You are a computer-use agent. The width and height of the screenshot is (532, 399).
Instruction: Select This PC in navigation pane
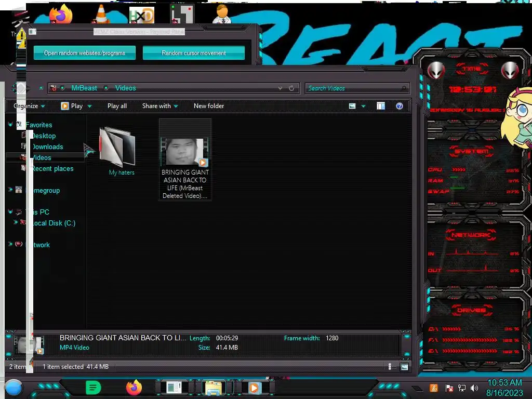(x=37, y=212)
